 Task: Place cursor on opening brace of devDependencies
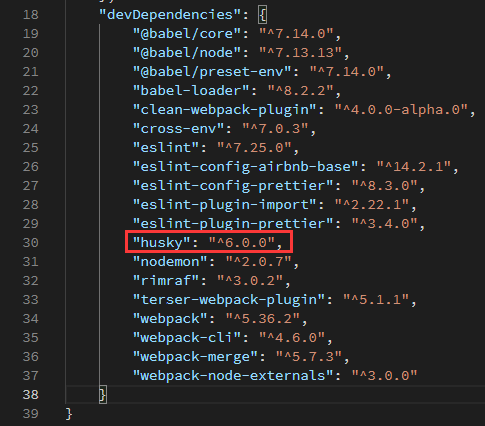point(263,15)
